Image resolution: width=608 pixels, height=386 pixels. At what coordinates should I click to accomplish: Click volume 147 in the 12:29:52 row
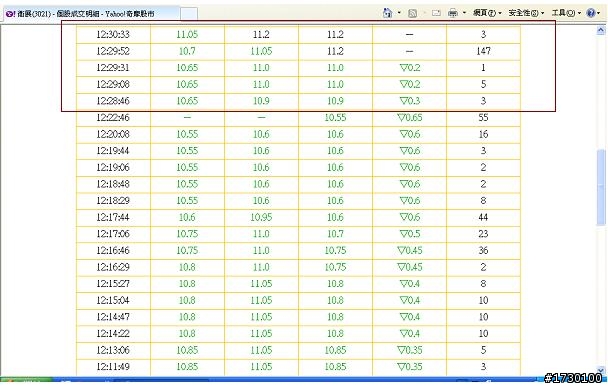click(x=483, y=51)
